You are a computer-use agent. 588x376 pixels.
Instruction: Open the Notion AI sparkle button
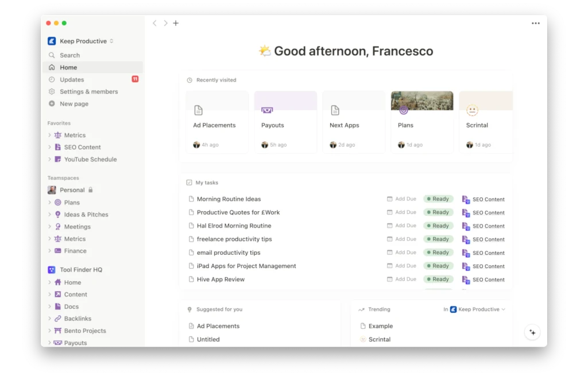coord(532,332)
